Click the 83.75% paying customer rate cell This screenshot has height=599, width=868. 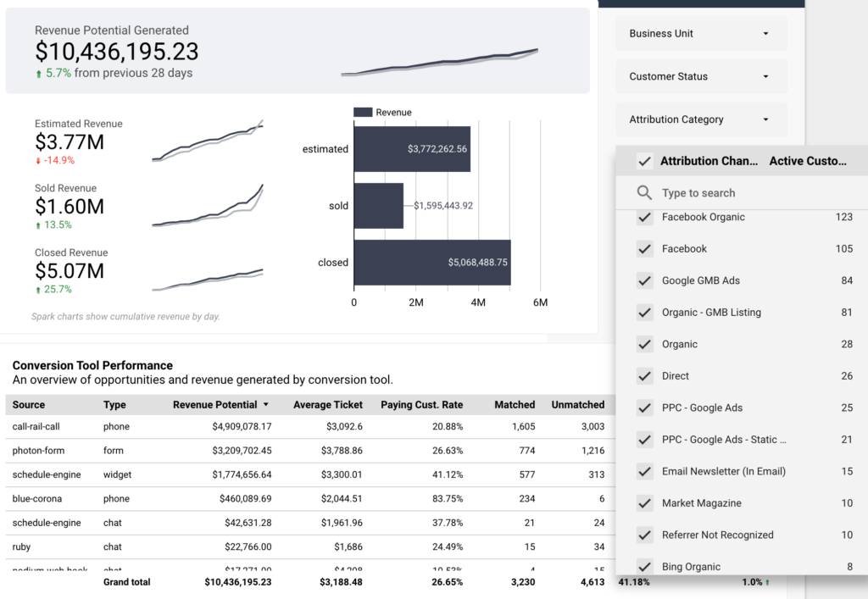[448, 499]
